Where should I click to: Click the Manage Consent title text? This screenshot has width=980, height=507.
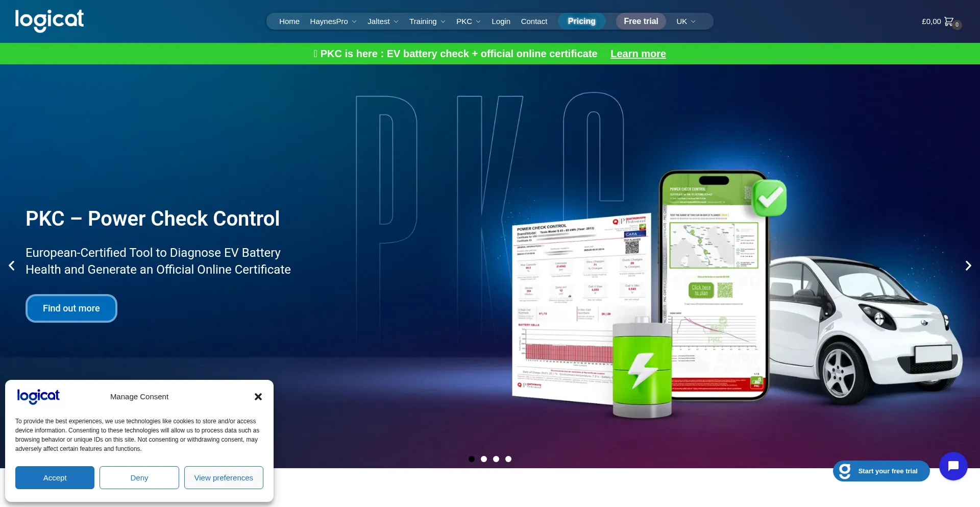pos(139,397)
